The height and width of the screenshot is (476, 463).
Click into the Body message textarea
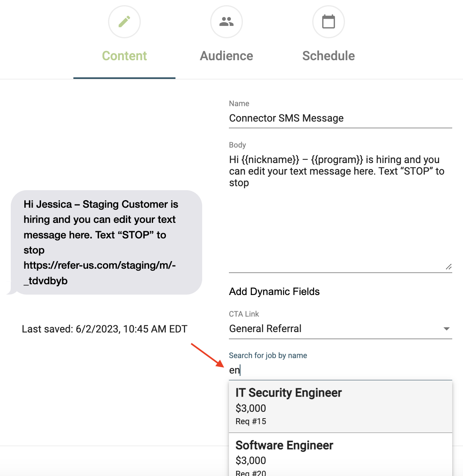coord(340,212)
